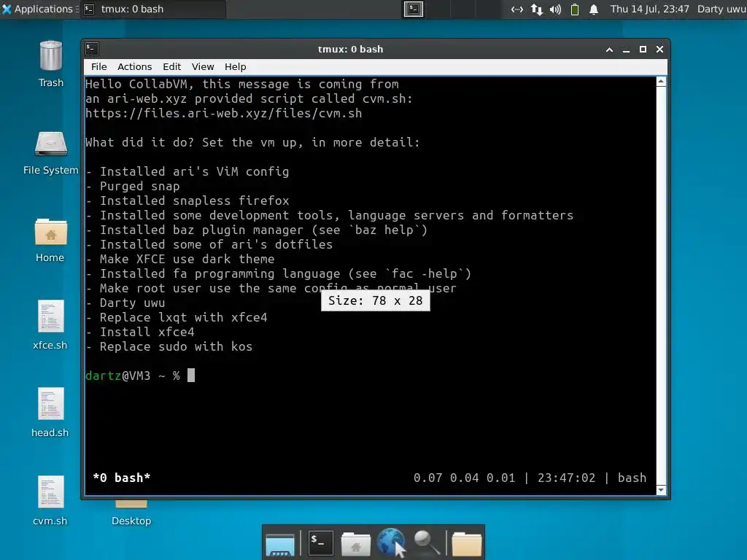
Task: Open the notifications bell icon
Action: click(x=594, y=9)
